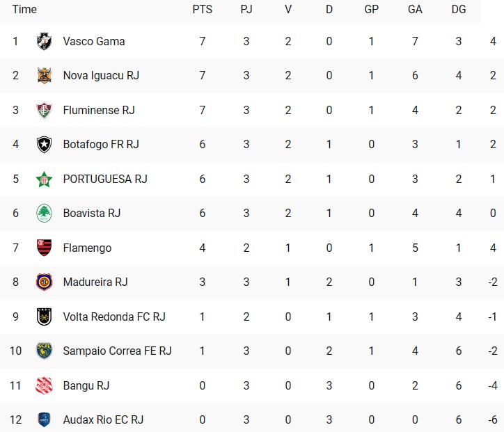The width and height of the screenshot is (504, 432).
Task: Select the Bangu RJ team name
Action: pos(86,385)
